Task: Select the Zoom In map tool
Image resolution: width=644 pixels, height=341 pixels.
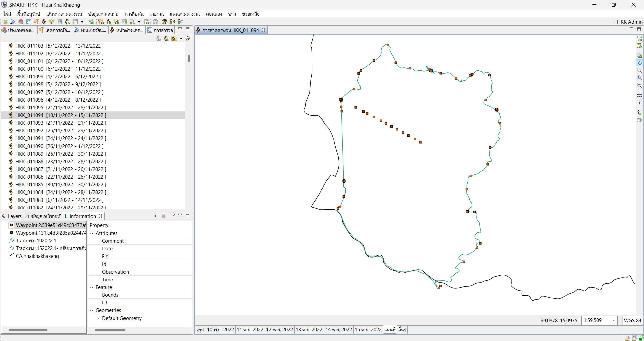Action: [639, 78]
